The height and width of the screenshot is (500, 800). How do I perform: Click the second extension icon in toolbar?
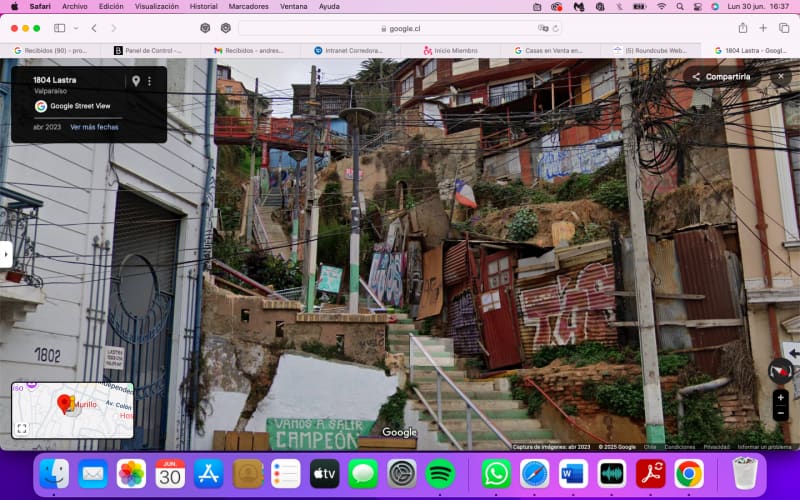226,28
